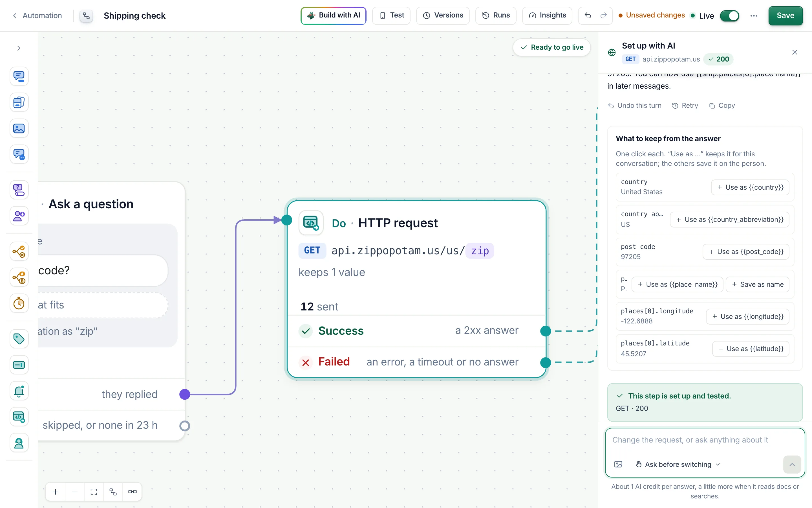
Task: Add the agent person block
Action: (19, 443)
